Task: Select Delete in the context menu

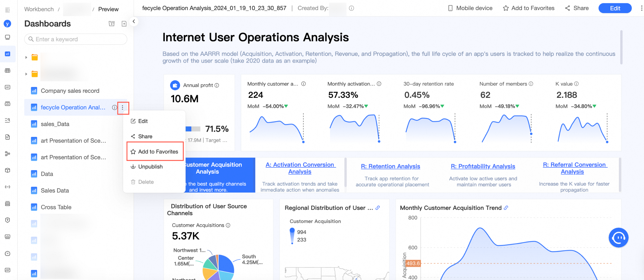Action: (x=154, y=182)
